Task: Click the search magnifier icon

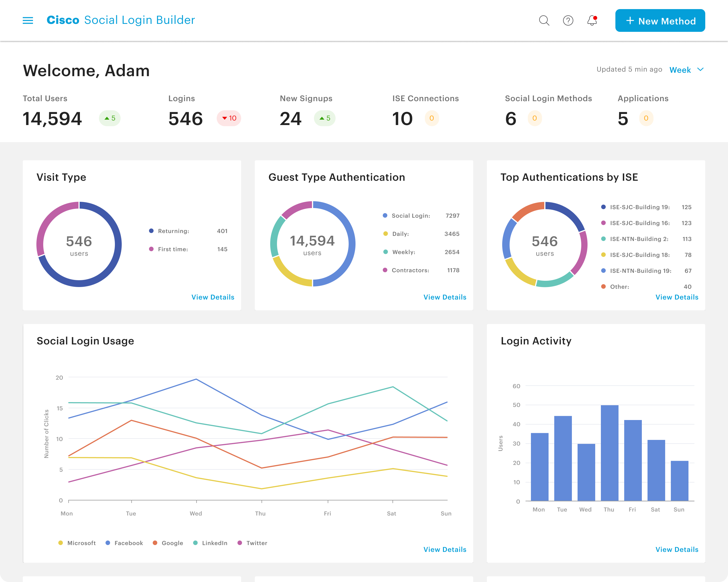Action: pos(544,20)
